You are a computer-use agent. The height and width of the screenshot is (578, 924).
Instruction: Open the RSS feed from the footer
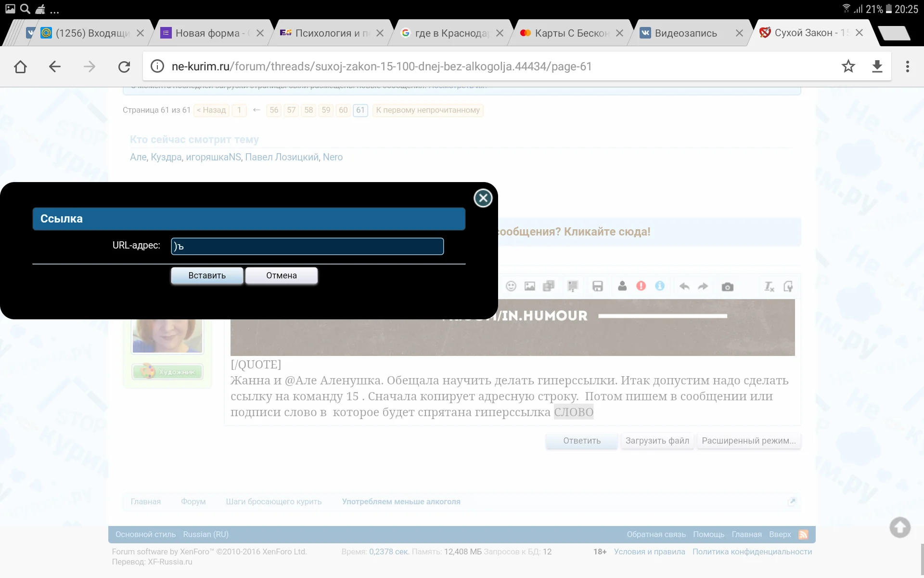tap(804, 534)
